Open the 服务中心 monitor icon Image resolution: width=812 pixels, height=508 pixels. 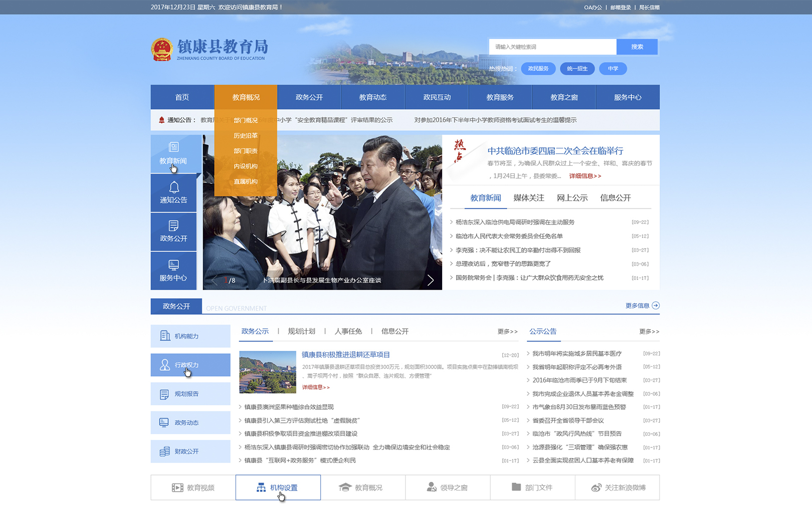[x=173, y=265]
